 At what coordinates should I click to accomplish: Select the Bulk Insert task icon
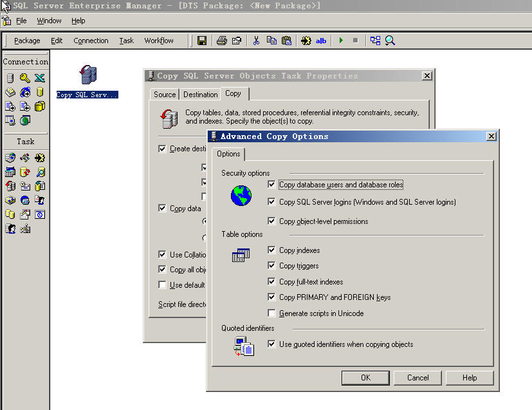[40, 186]
